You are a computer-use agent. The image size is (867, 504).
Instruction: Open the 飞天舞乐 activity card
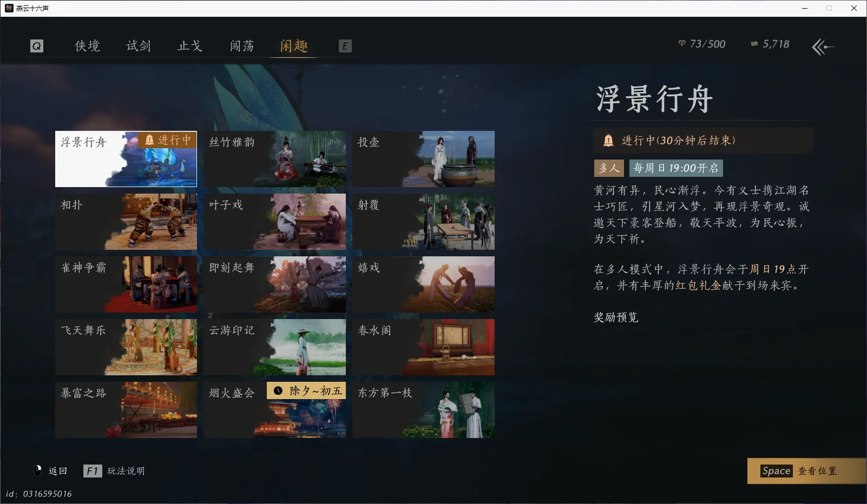126,347
